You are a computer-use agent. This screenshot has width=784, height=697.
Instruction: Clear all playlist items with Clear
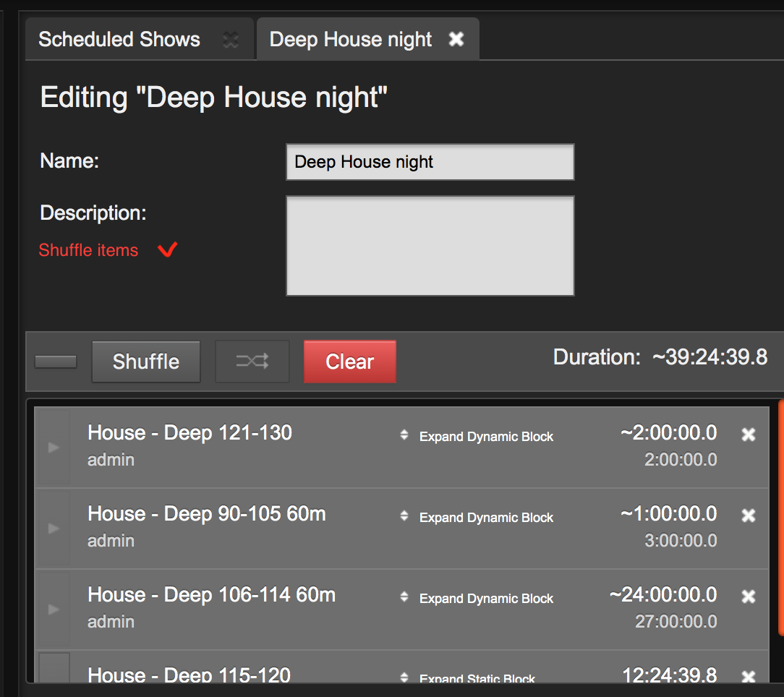(x=350, y=362)
